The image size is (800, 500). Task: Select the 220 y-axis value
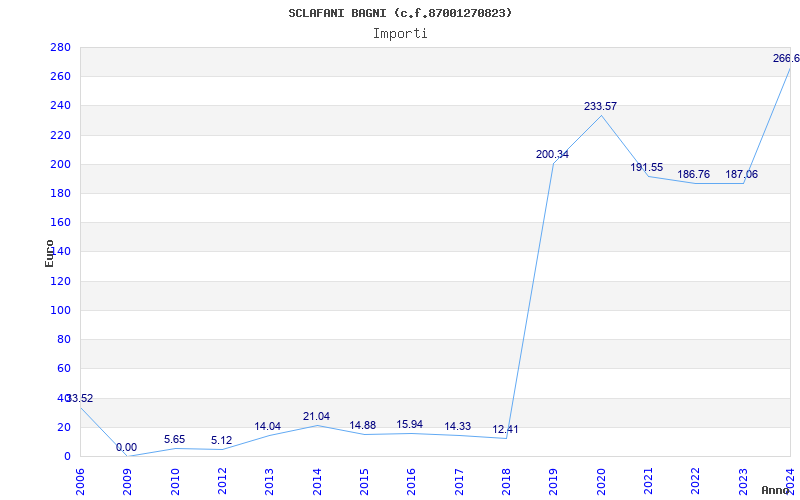[x=60, y=135]
